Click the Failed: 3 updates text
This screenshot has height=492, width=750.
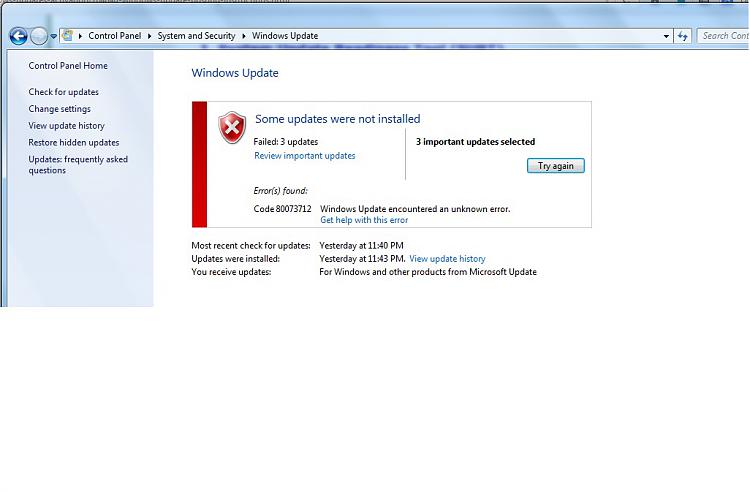point(286,142)
